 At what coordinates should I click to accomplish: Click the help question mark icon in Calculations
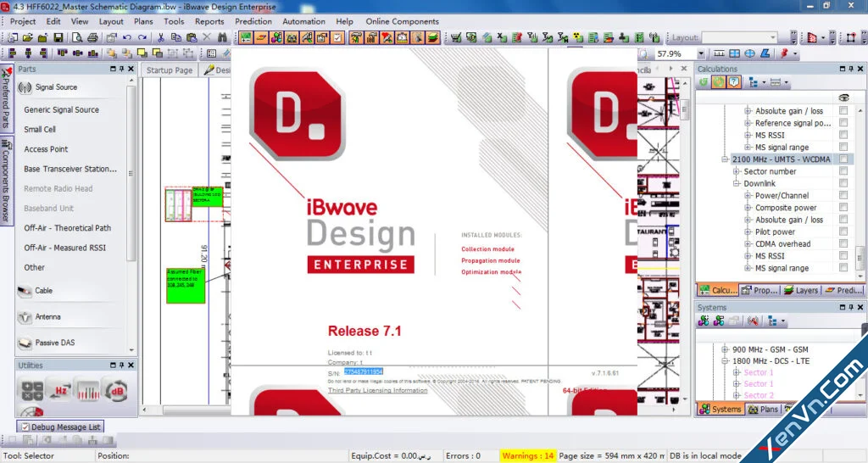click(734, 82)
